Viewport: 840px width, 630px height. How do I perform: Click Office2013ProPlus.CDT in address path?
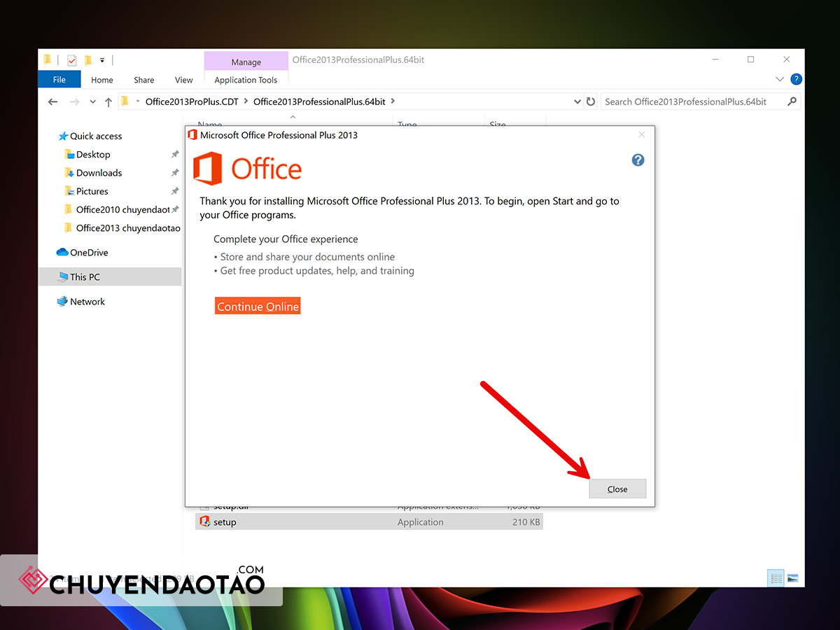point(192,101)
